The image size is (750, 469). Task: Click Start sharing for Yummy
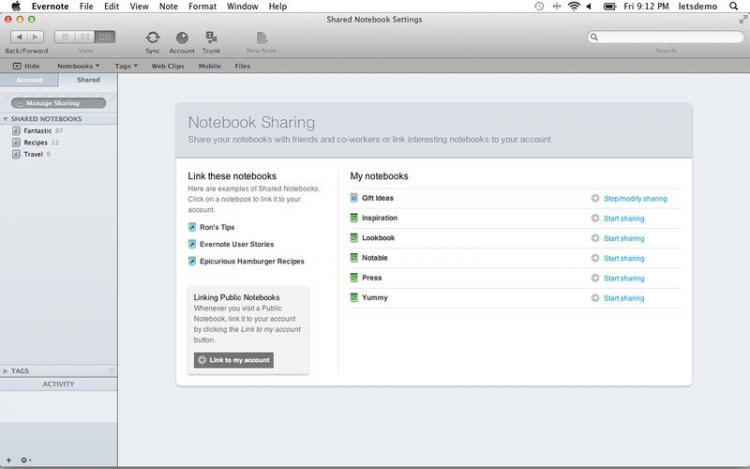(x=624, y=298)
